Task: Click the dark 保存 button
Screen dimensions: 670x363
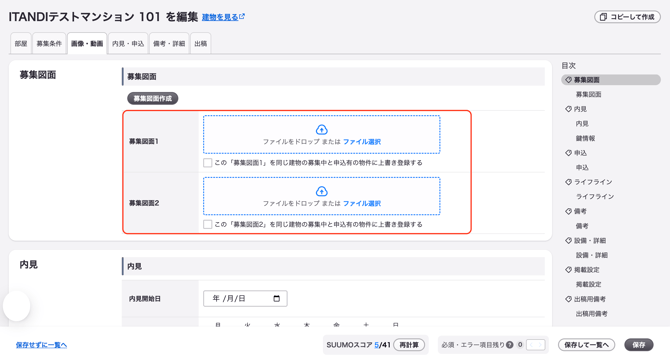Action: (639, 345)
